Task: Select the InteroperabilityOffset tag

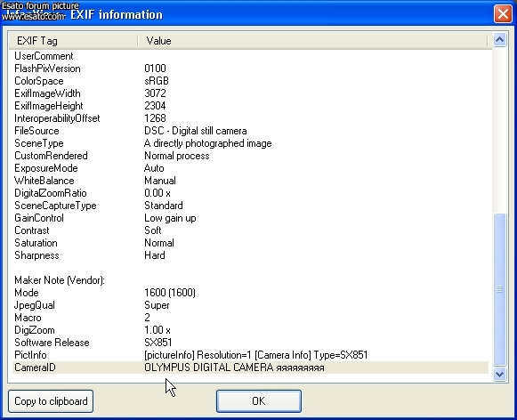Action: pos(57,118)
